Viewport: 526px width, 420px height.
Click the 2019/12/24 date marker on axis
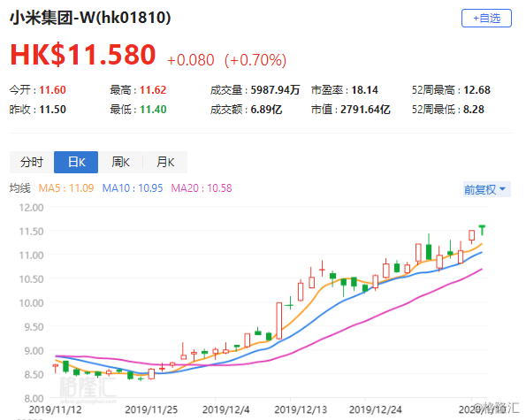[x=375, y=409]
